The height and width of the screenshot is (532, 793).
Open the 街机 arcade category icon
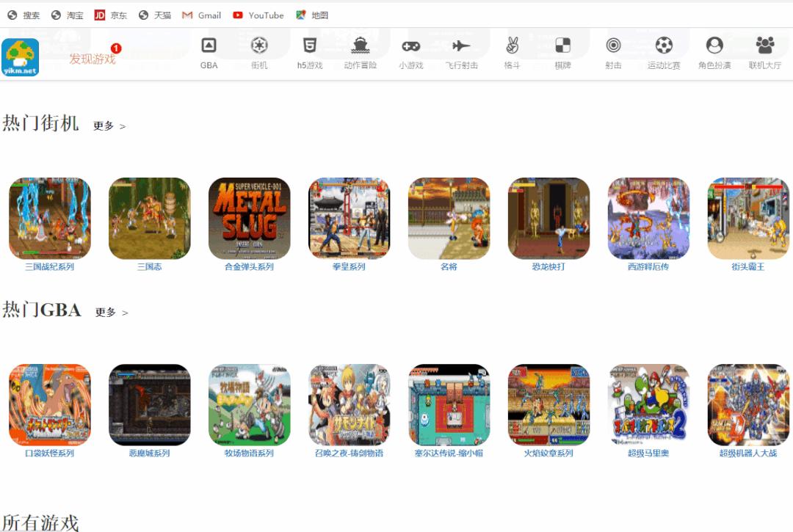(x=259, y=45)
